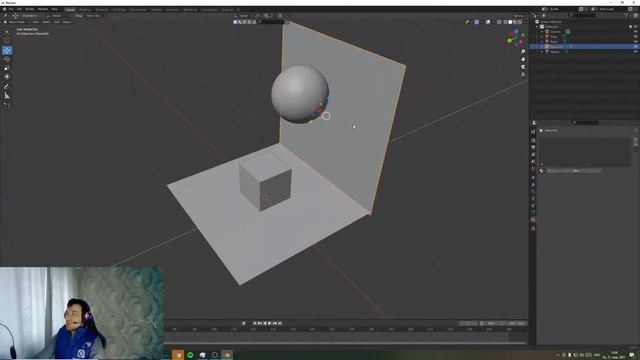The width and height of the screenshot is (640, 360).
Task: Open the Output properties tab
Action: coord(533,148)
